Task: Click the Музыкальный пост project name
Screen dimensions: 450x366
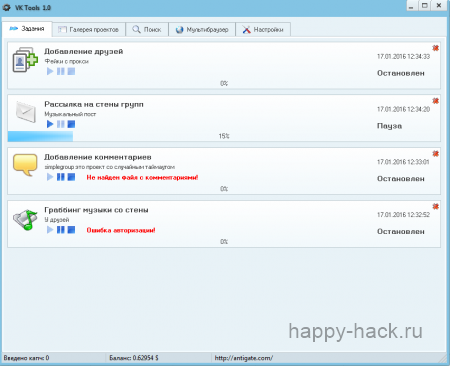Action: [x=70, y=114]
